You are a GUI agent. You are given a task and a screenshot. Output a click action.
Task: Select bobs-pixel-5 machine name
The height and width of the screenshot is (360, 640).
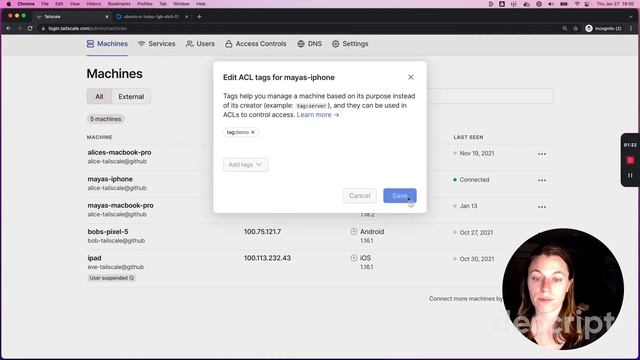point(108,231)
